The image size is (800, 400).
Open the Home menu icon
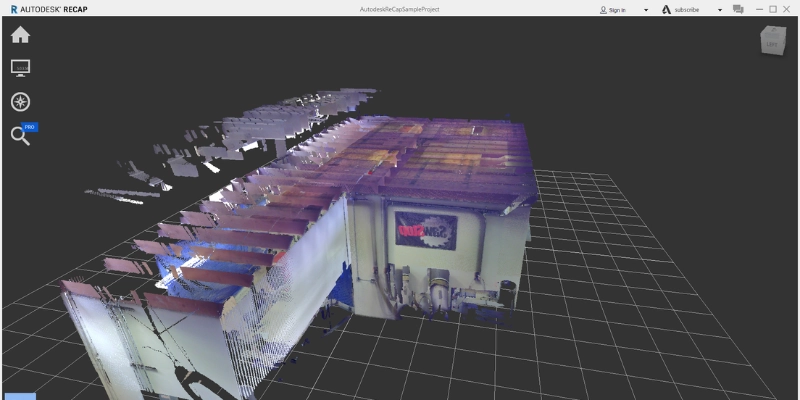click(x=20, y=35)
